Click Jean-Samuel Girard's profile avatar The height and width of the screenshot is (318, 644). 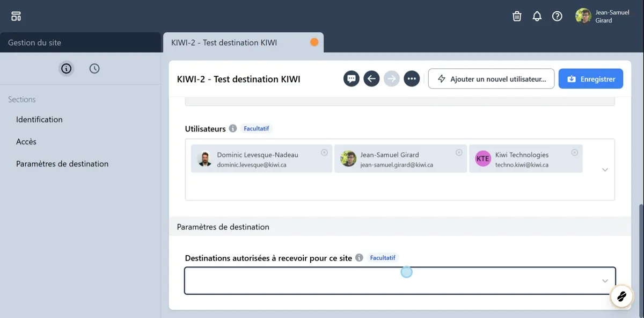tap(583, 16)
